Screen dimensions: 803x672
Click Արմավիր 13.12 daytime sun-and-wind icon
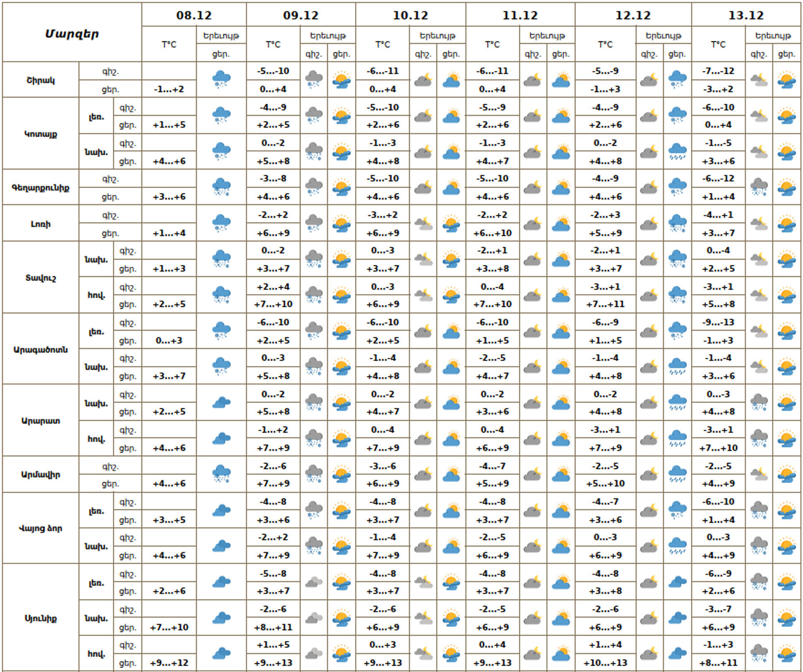(787, 474)
